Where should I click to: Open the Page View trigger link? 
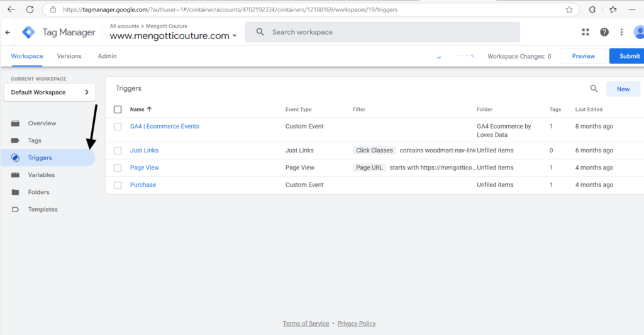pyautogui.click(x=144, y=167)
